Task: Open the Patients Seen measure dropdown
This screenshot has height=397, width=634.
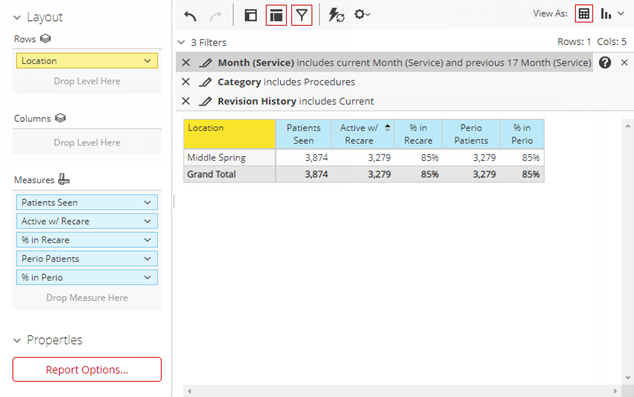Action: [x=147, y=202]
